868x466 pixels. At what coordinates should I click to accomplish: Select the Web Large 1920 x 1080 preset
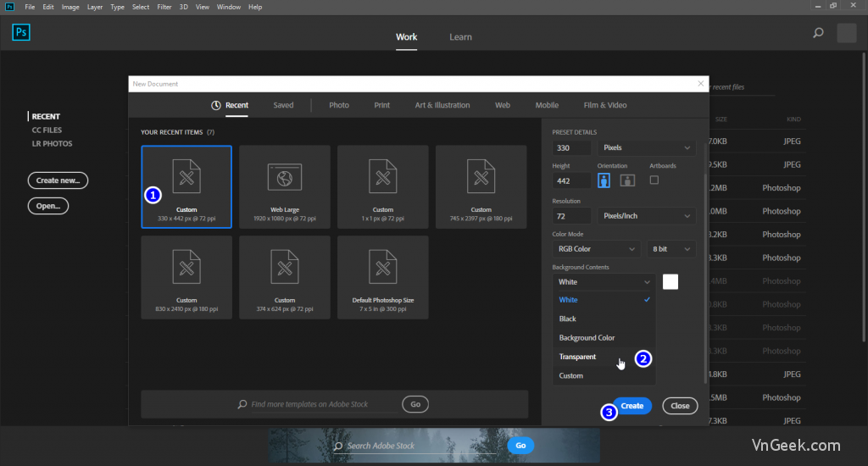(285, 186)
